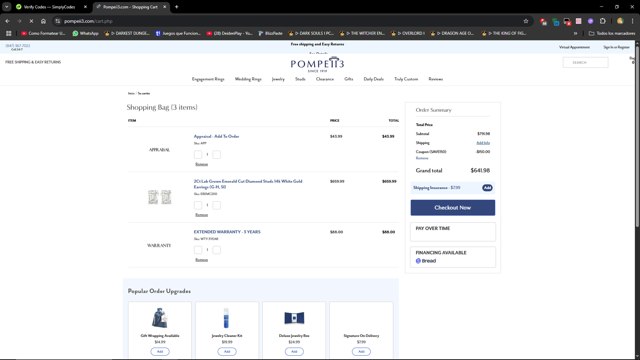
Task: Click Checkout Now
Action: (x=453, y=208)
